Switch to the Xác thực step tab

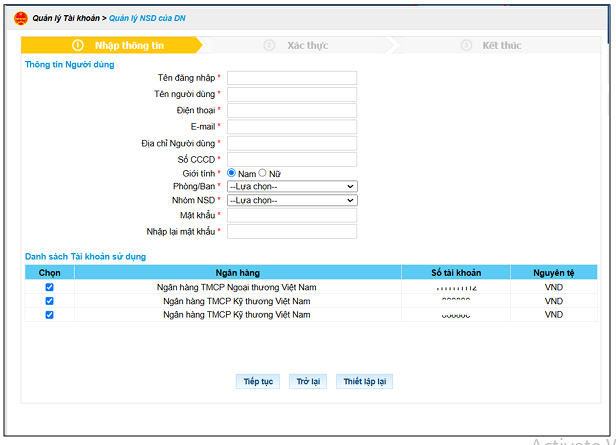tap(299, 45)
